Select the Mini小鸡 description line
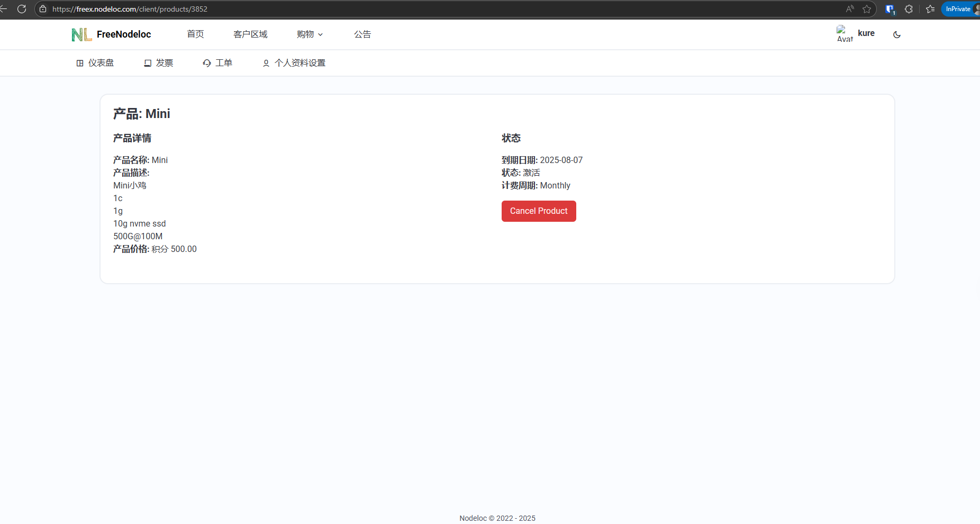 click(130, 185)
